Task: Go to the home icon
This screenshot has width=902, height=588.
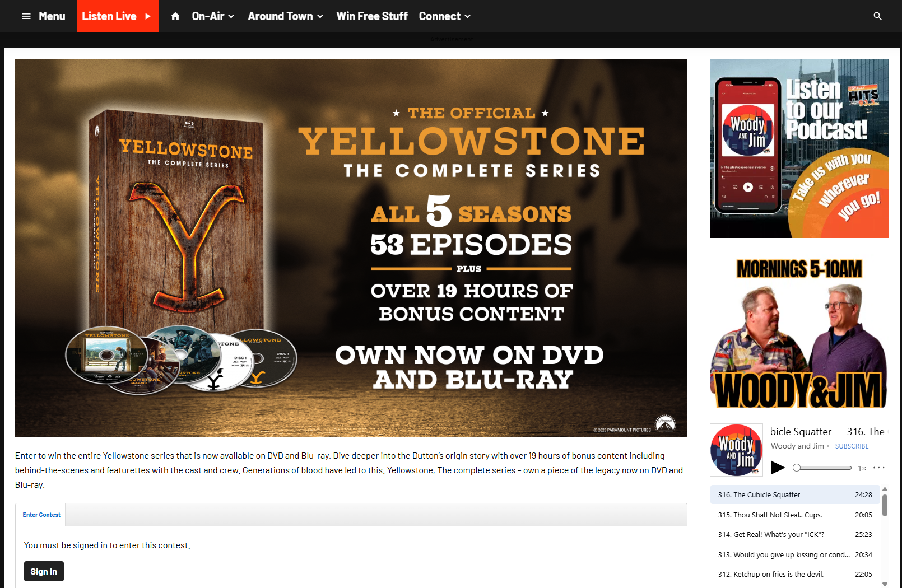Action: [x=175, y=16]
